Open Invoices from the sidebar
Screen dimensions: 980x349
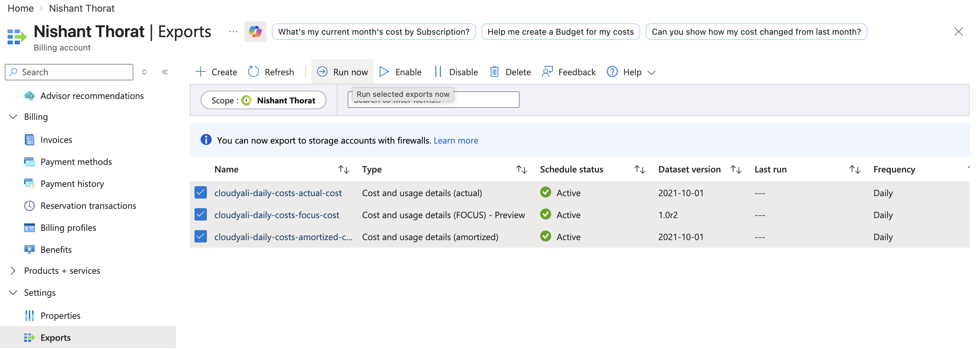coord(56,139)
